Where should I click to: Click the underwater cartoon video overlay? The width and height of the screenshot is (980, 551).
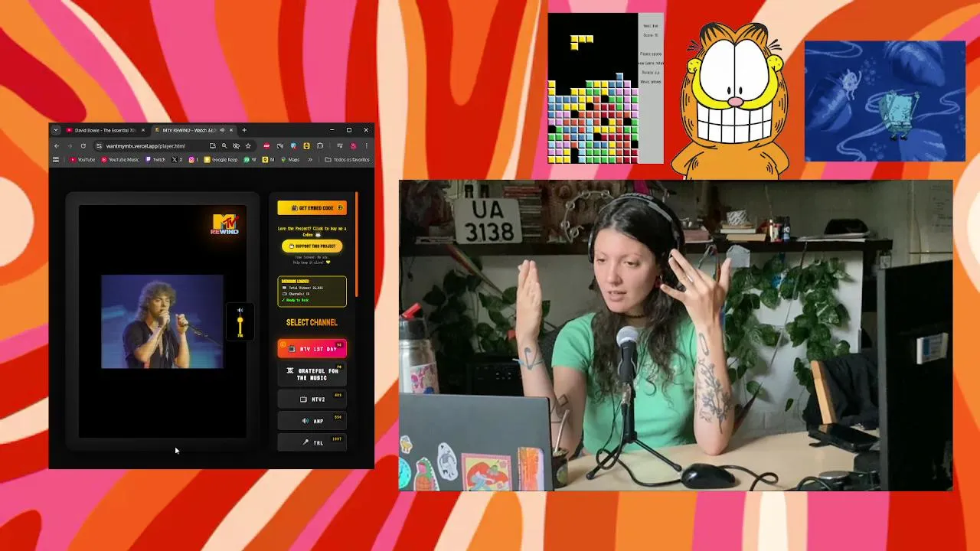(x=884, y=100)
